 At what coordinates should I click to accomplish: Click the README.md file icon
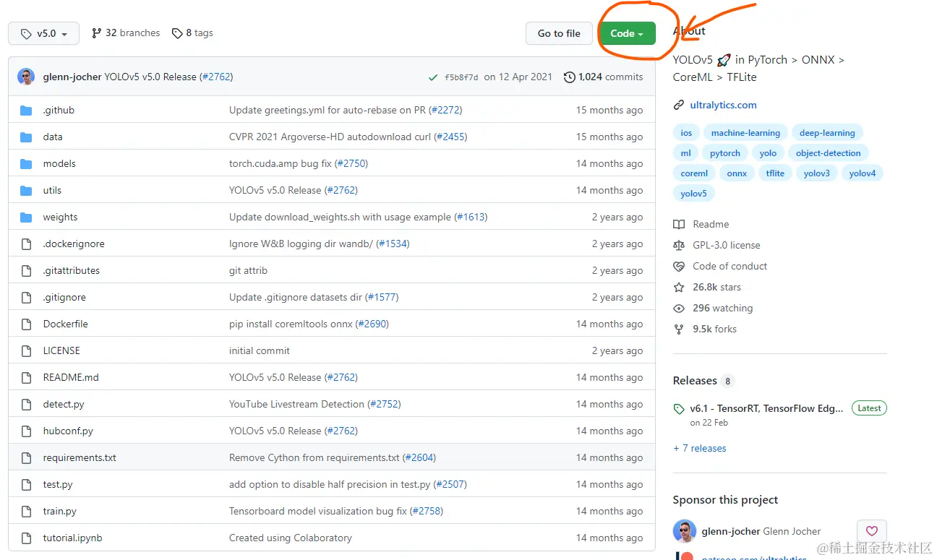click(26, 378)
